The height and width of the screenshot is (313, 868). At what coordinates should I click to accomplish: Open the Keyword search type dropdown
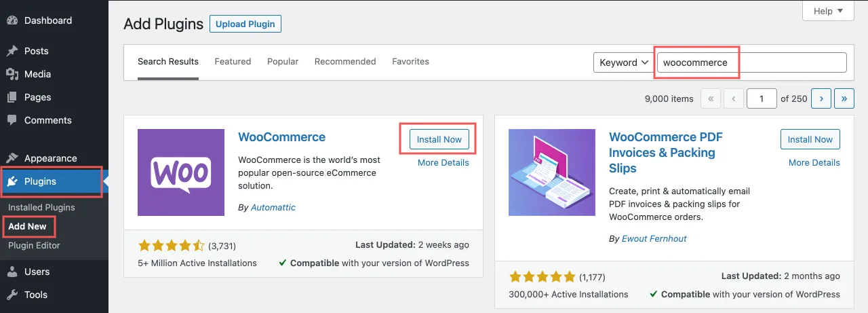click(623, 62)
